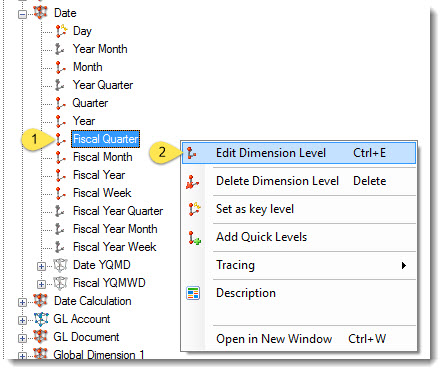The height and width of the screenshot is (374, 445).
Task: Select the Fiscal Month level label
Action: (x=103, y=157)
